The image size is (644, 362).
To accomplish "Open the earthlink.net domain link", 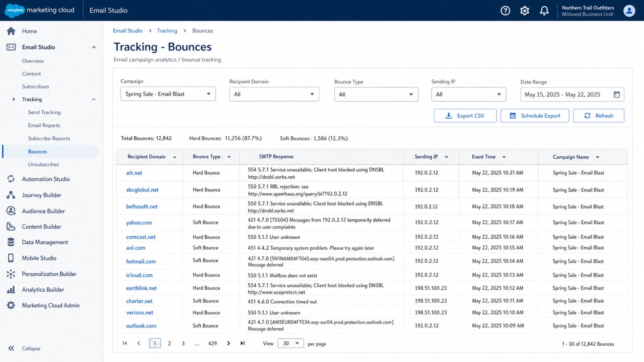I will click(x=141, y=288).
